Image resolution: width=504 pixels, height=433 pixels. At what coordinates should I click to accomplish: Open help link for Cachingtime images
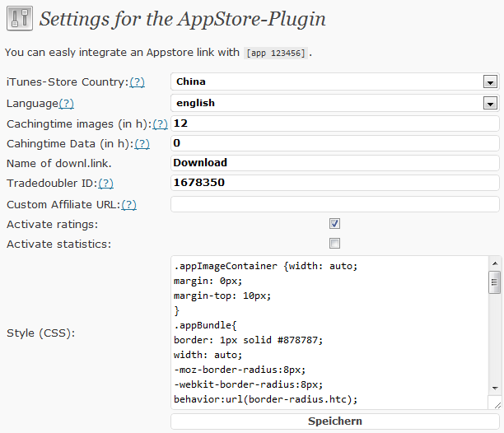tap(160, 124)
